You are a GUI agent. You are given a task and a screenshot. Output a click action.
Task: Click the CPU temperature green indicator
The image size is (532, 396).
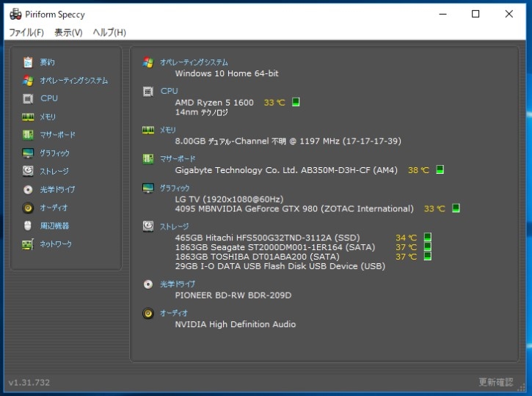coord(296,102)
